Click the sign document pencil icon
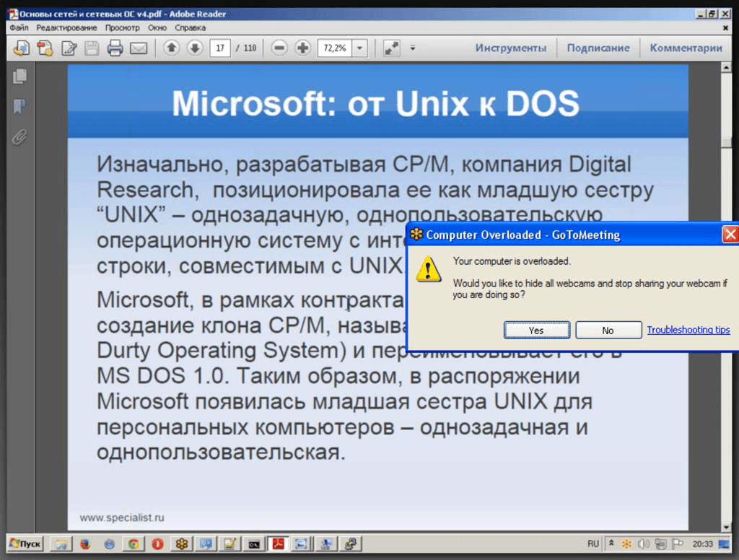 (69, 48)
